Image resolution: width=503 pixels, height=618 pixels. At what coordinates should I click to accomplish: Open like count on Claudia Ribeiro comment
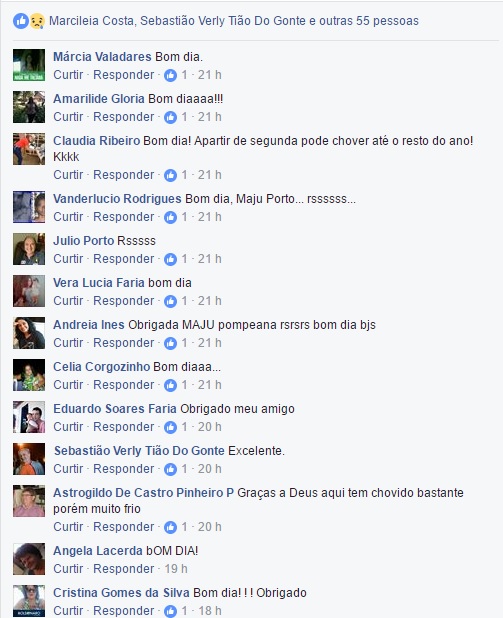[184, 175]
